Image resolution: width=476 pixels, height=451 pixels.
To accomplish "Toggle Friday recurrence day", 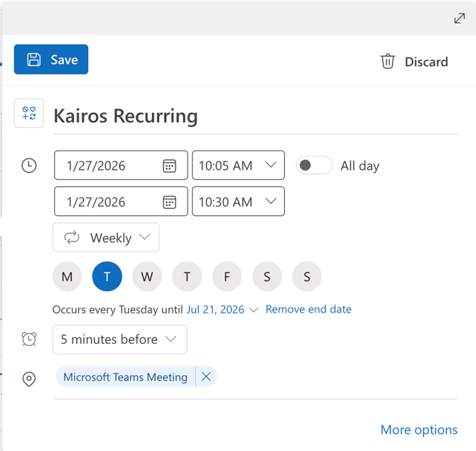I will (x=227, y=277).
